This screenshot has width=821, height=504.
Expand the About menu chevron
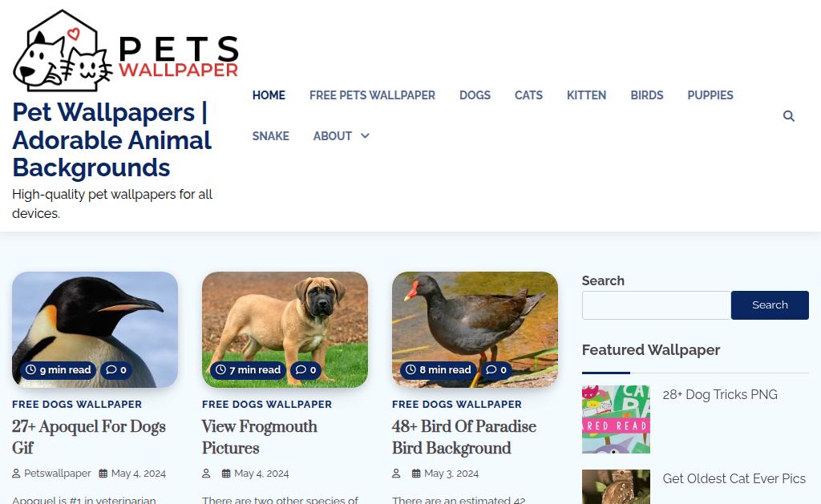point(365,136)
